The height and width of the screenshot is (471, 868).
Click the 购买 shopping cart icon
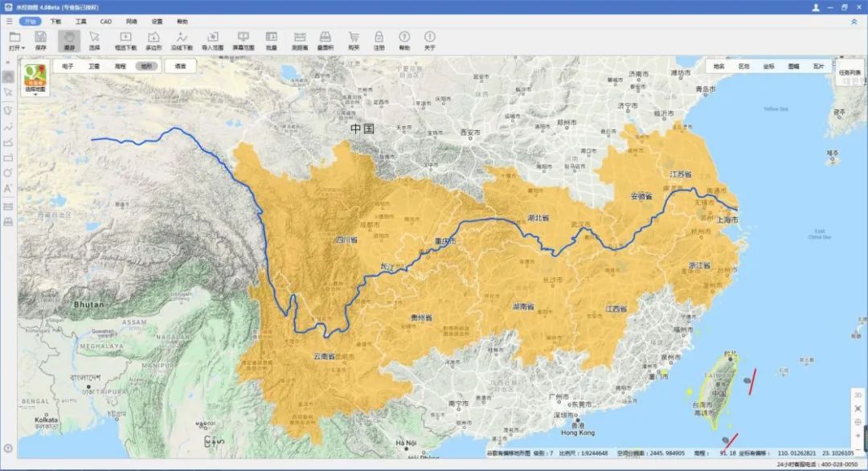(x=353, y=40)
